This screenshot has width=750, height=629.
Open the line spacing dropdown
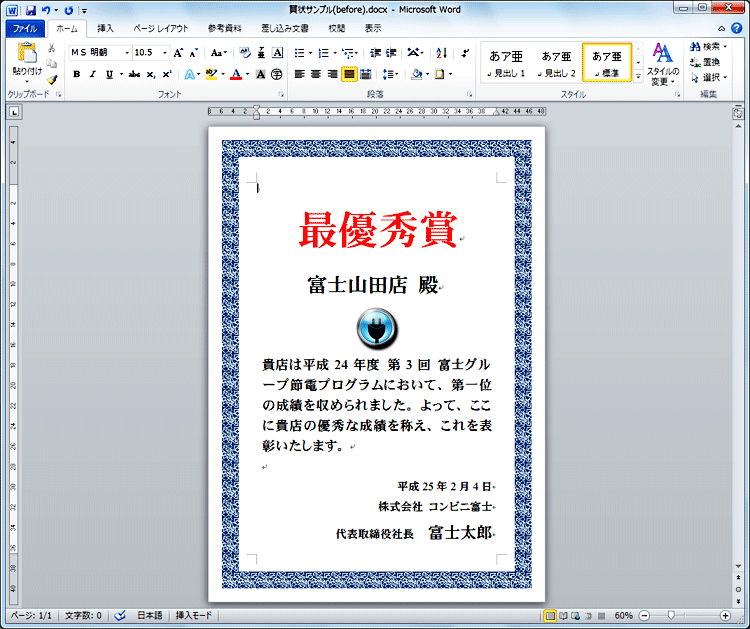[x=391, y=74]
